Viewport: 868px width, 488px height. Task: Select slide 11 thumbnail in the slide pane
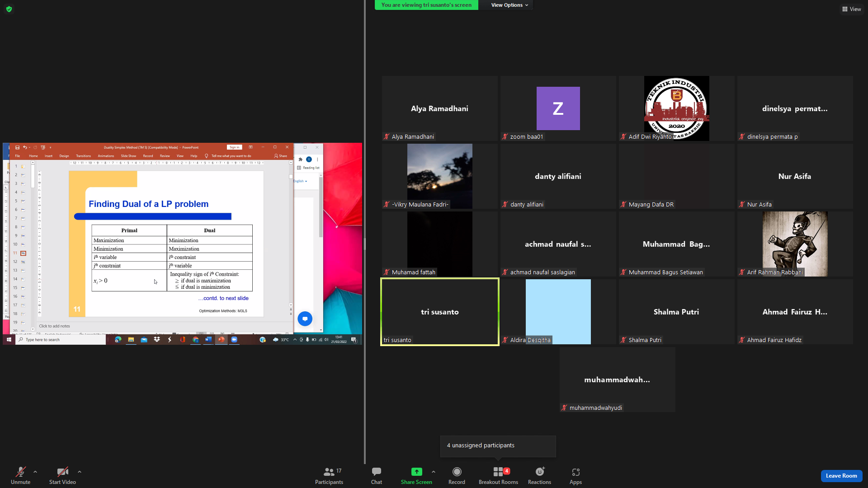click(x=23, y=253)
